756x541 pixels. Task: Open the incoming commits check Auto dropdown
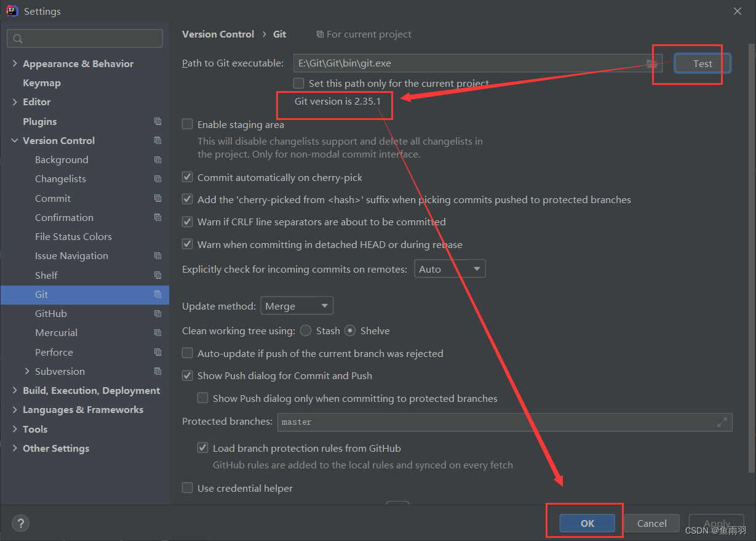[x=450, y=269]
